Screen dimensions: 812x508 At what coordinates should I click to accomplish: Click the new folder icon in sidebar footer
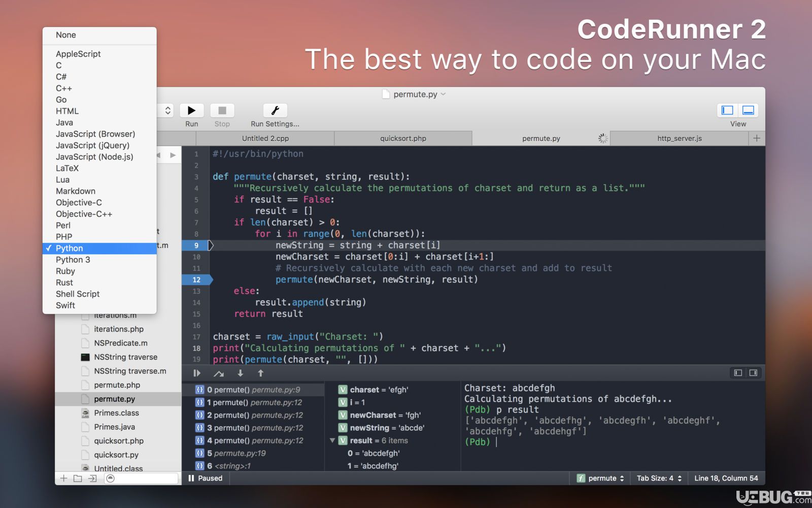(x=78, y=479)
